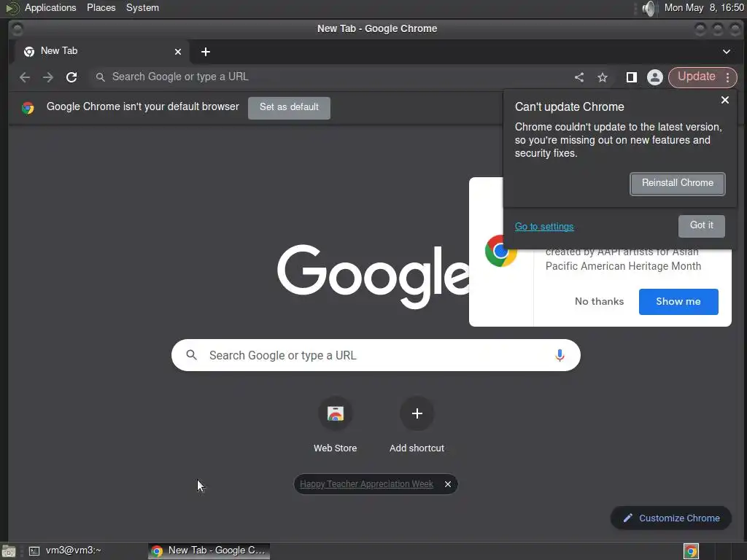This screenshot has width=747, height=560.
Task: Go forward with the browser forward arrow
Action: [48, 77]
